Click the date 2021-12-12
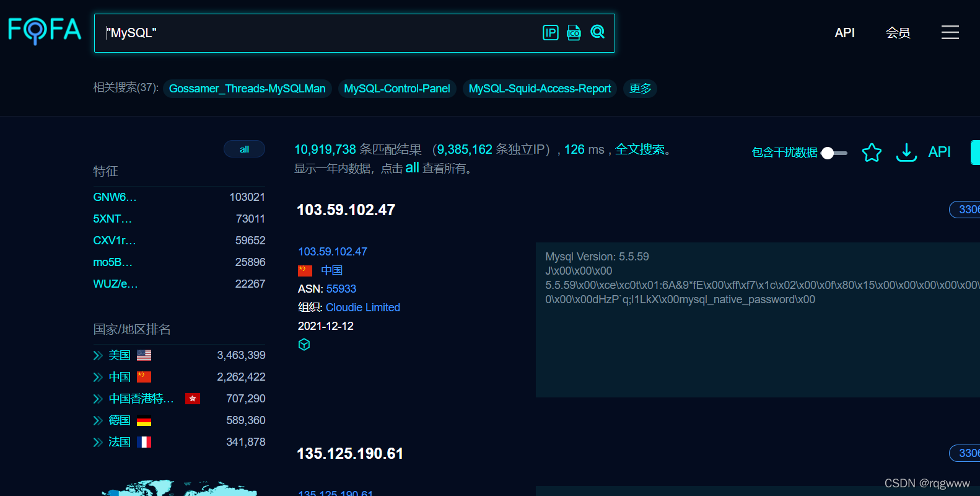This screenshot has height=496, width=980. click(326, 326)
